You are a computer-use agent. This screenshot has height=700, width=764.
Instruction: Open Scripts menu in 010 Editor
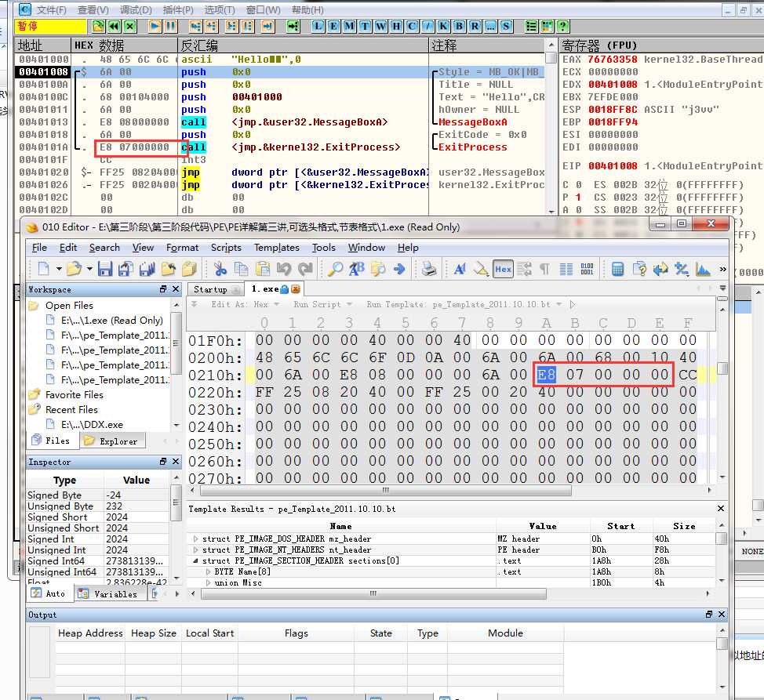pyautogui.click(x=226, y=247)
